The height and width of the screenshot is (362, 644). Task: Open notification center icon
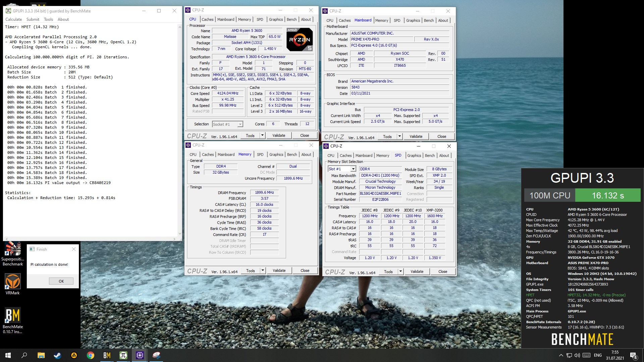click(633, 355)
